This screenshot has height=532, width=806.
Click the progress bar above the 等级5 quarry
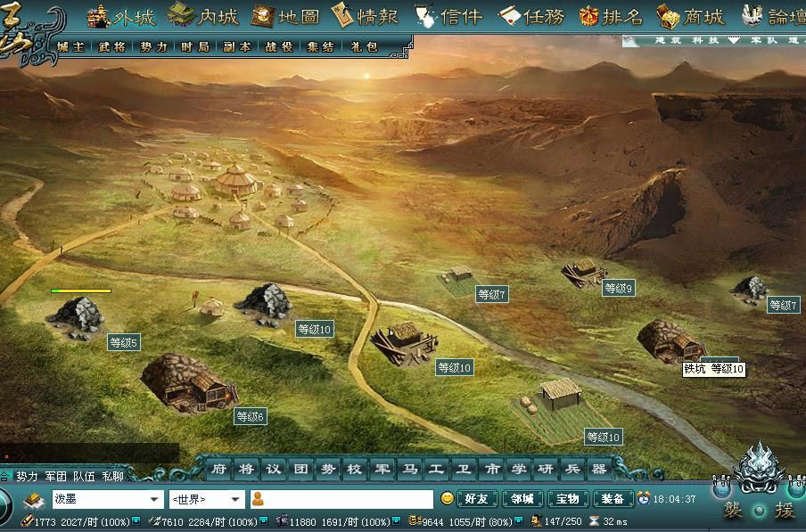[81, 291]
